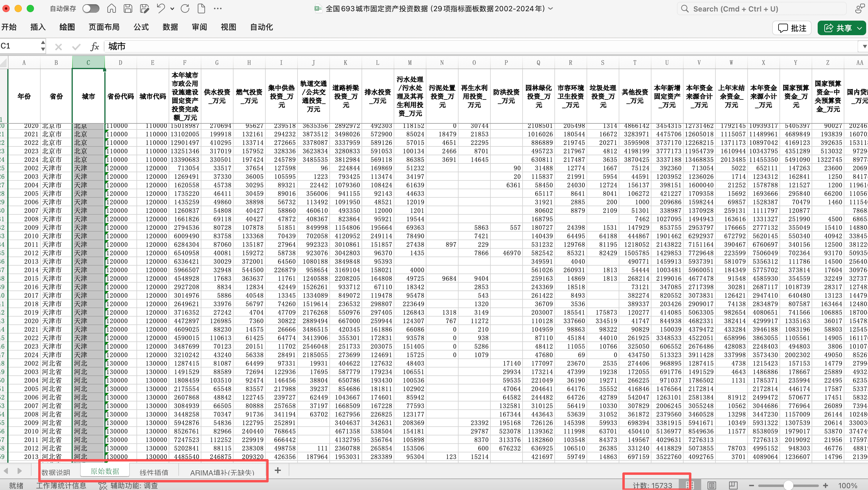Open the 公式 ribbon tab
This screenshot has width=868, height=490.
[141, 27]
